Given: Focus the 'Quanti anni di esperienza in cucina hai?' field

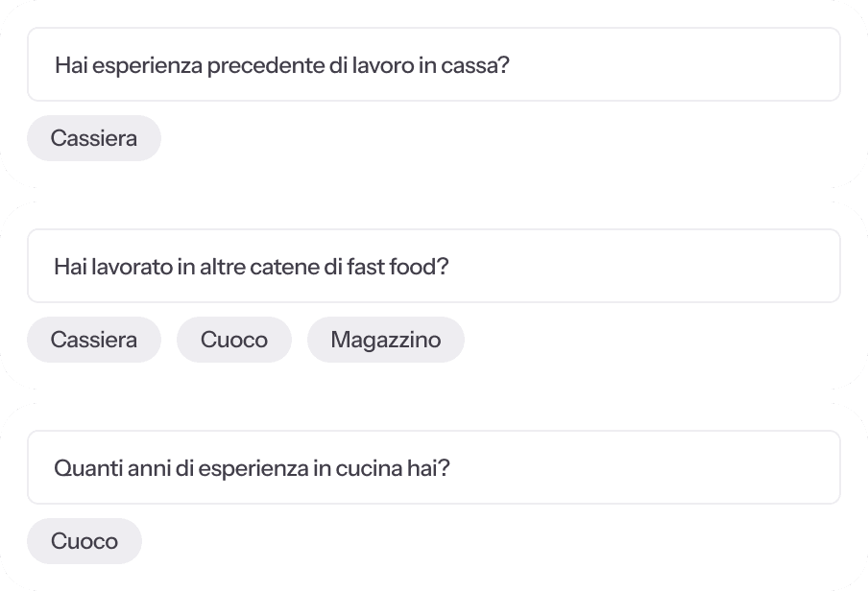Looking at the screenshot, I should pyautogui.click(x=433, y=467).
